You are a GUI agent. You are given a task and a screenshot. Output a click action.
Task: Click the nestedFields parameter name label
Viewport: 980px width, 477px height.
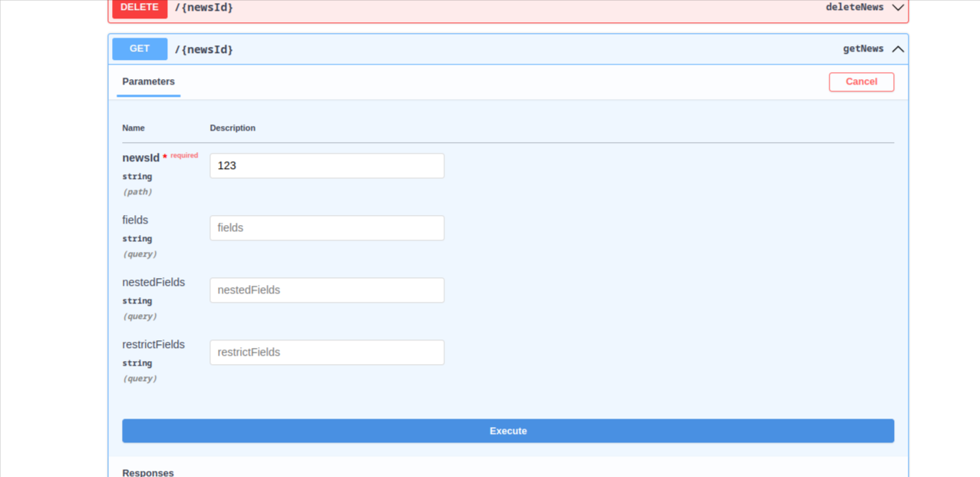(x=153, y=282)
